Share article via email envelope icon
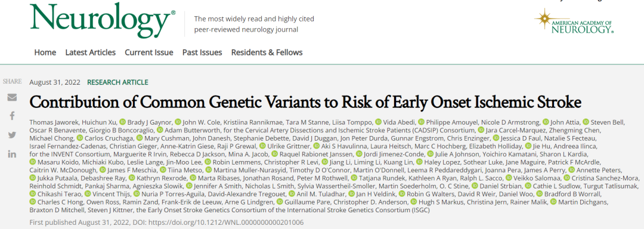 pos(12,98)
